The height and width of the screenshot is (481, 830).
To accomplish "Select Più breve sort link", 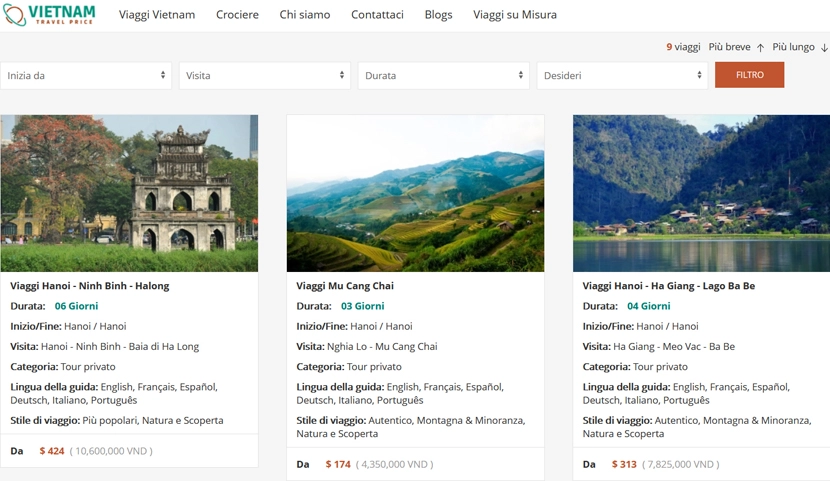I will tap(729, 47).
